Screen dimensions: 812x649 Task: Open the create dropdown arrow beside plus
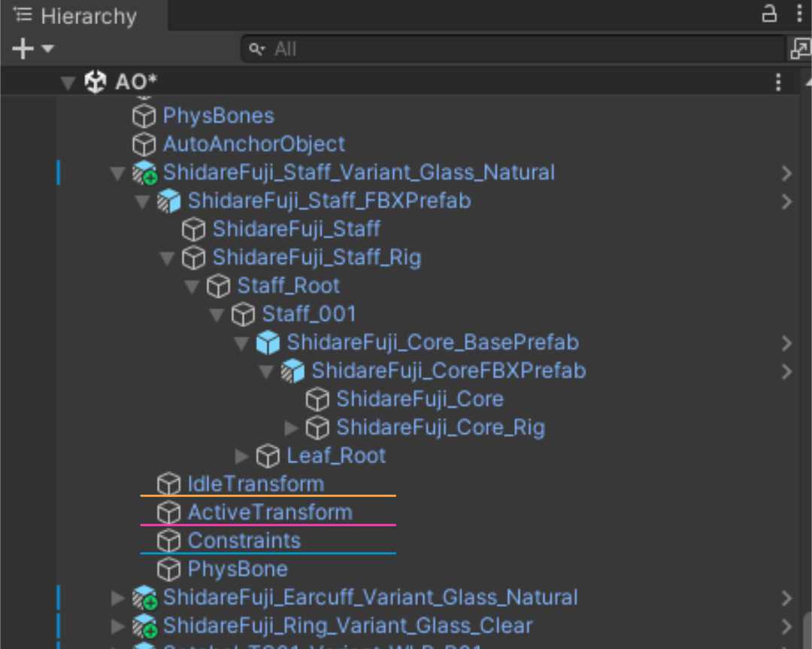coord(48,49)
